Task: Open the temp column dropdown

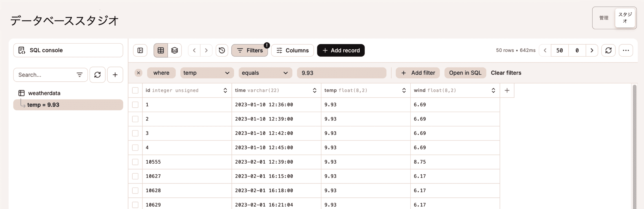Action: click(x=207, y=73)
